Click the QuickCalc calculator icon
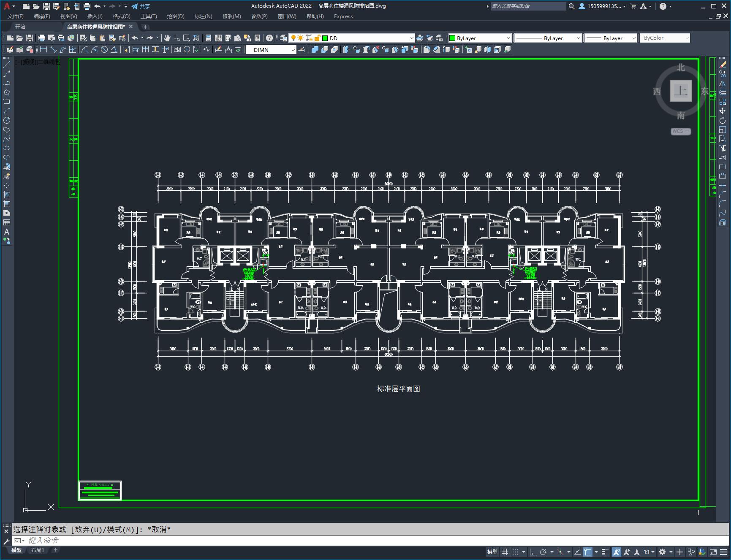The height and width of the screenshot is (560, 731). (x=257, y=38)
